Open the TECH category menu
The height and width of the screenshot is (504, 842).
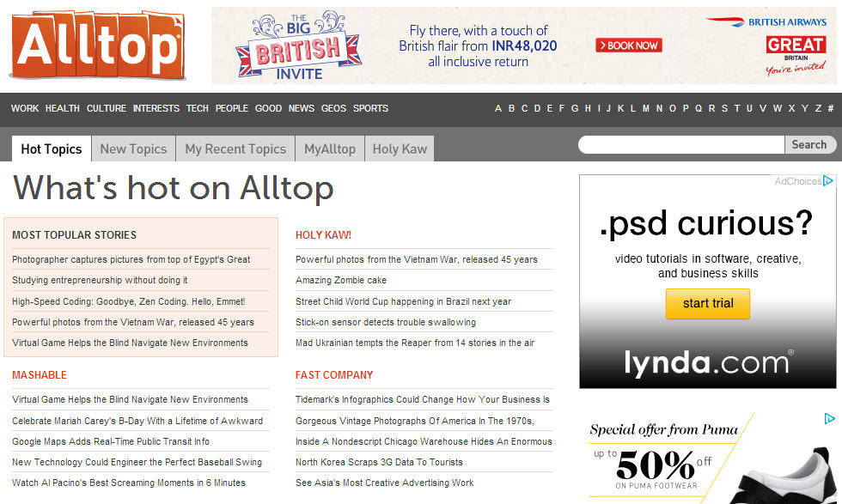197,108
